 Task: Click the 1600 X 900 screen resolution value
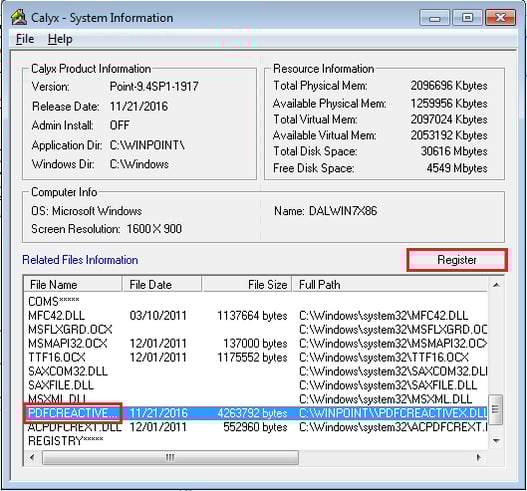point(154,229)
